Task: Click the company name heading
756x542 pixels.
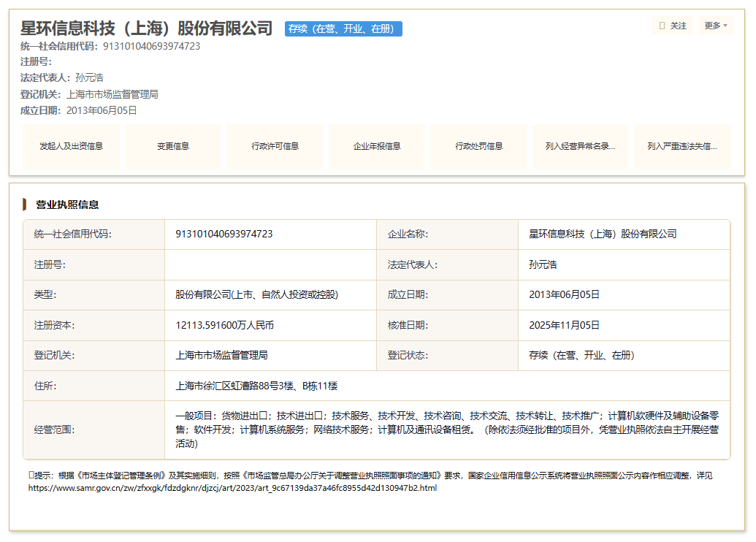Action: point(147,28)
